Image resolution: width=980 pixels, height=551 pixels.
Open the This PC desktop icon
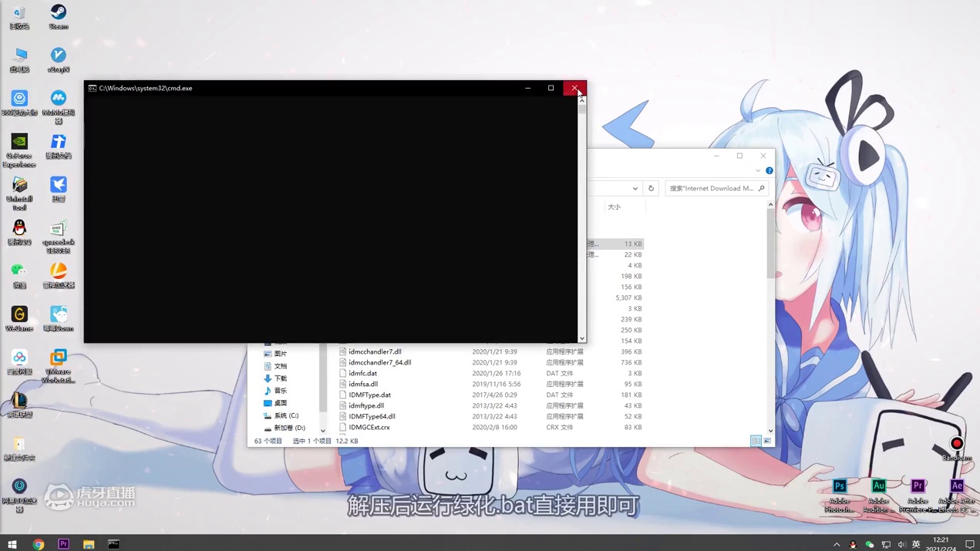19,59
